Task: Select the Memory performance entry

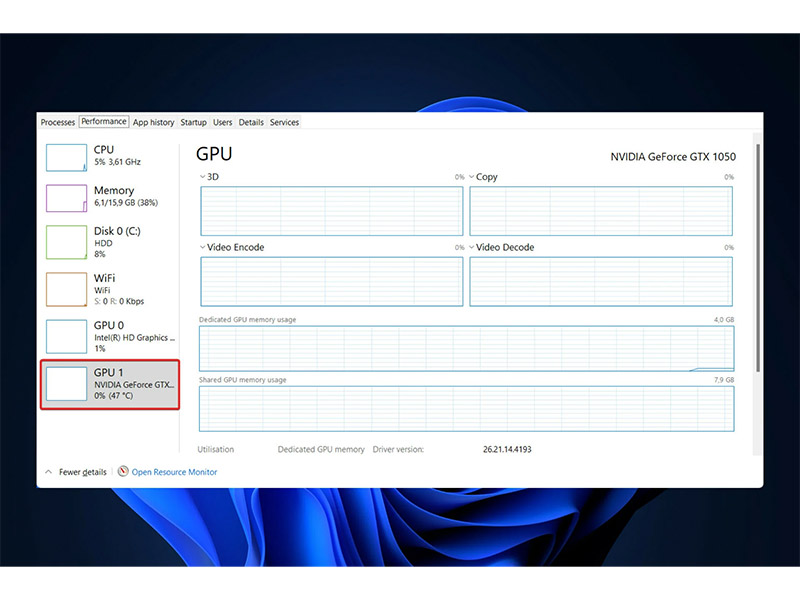Action: point(110,197)
